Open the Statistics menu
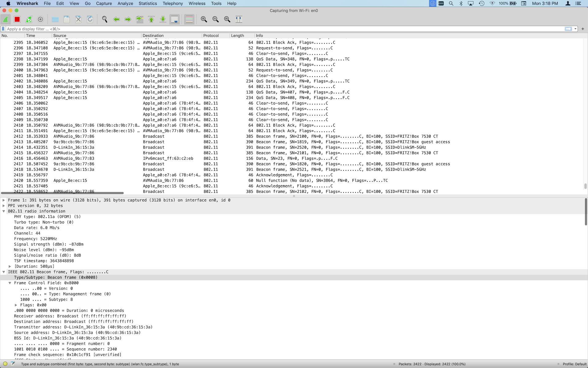This screenshot has height=368, width=588. (148, 3)
